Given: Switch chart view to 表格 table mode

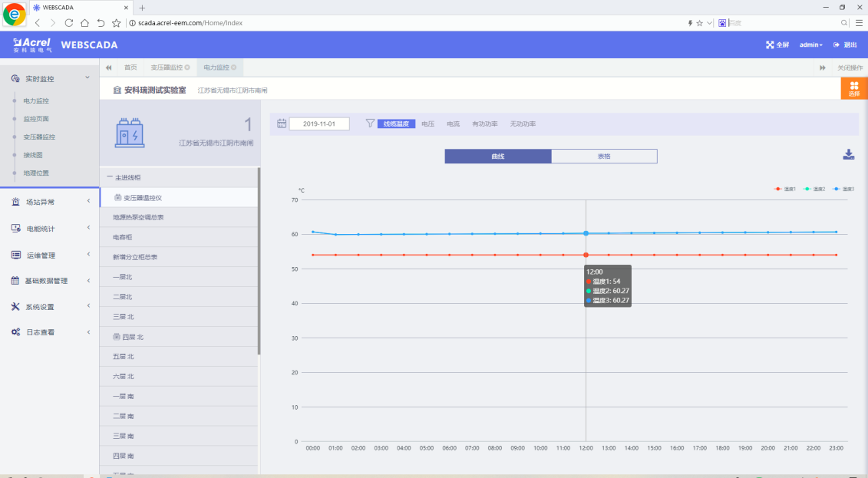Looking at the screenshot, I should tap(604, 157).
